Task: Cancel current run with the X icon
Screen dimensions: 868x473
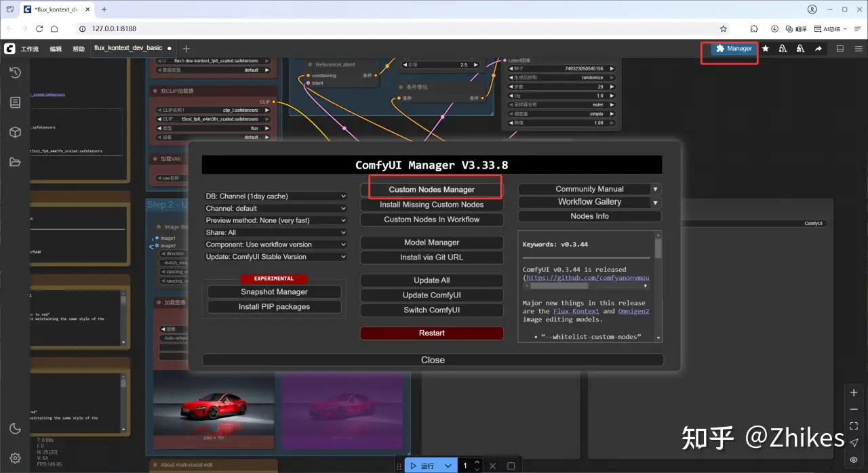Action: click(493, 466)
